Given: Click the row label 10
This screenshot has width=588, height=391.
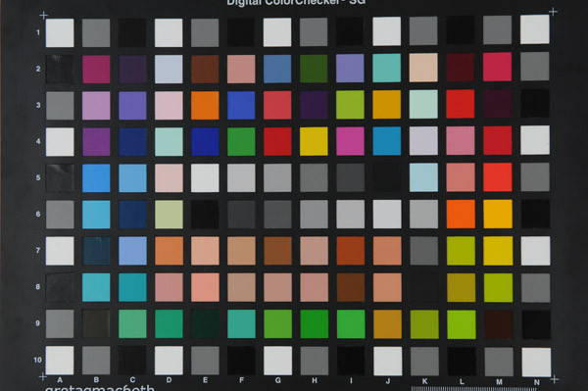Looking at the screenshot, I should coord(37,360).
